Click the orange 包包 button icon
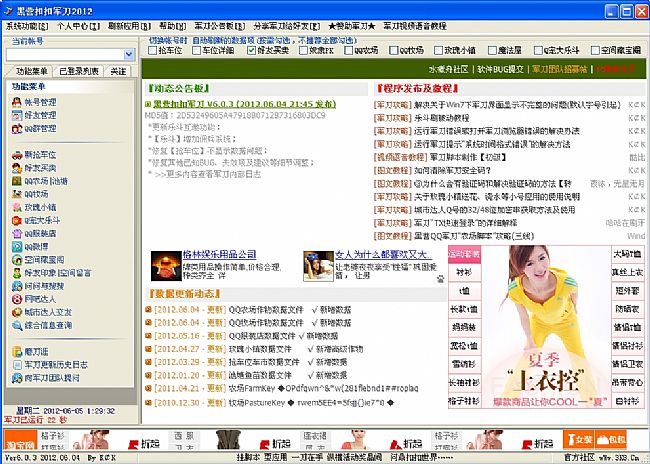The height and width of the screenshot is (464, 650). click(610, 440)
